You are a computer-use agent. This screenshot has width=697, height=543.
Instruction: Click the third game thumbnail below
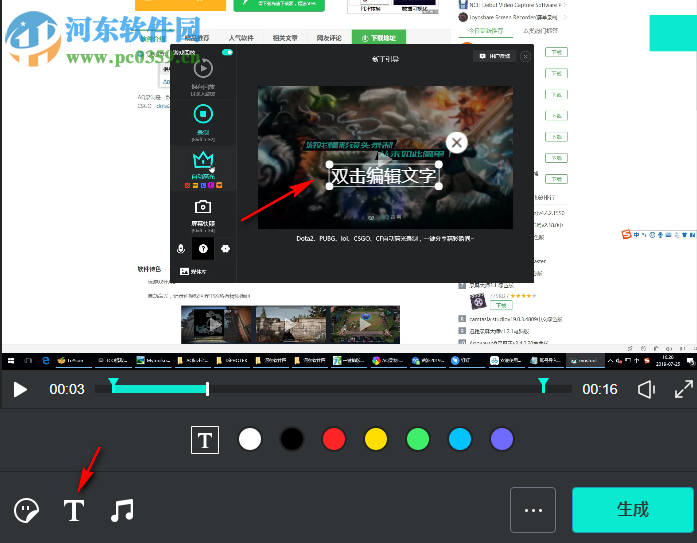click(x=365, y=325)
